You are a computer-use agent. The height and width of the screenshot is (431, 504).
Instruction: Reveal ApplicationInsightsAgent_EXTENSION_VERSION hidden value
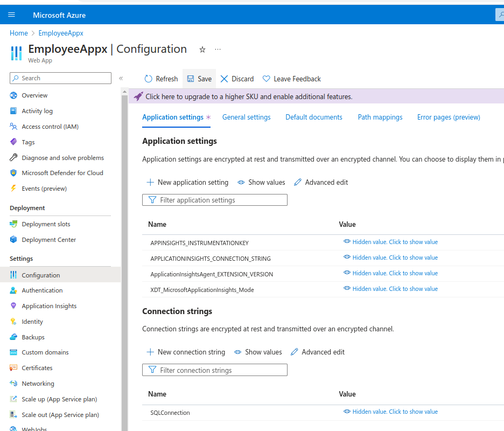pyautogui.click(x=390, y=273)
